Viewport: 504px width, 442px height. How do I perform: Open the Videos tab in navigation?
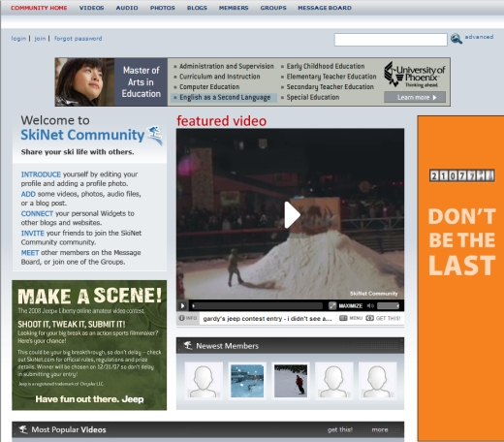tap(92, 8)
